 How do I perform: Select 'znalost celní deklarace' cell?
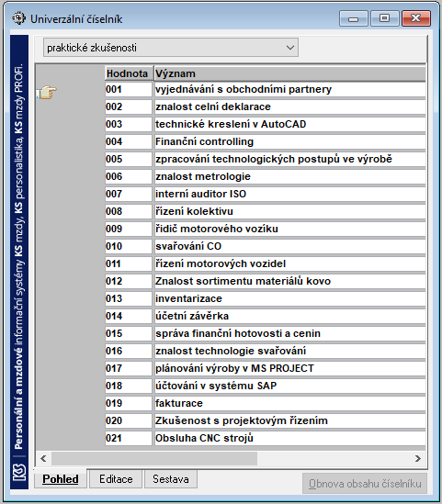(289, 106)
